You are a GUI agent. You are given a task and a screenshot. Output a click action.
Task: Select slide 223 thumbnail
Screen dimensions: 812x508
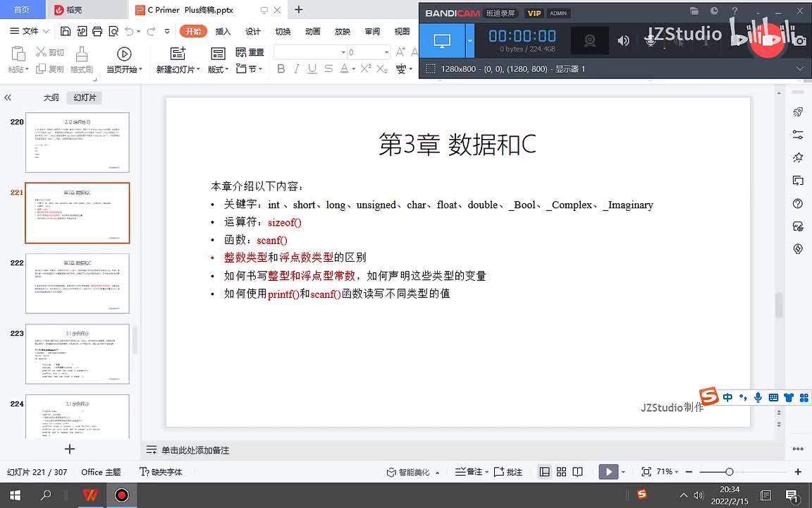click(x=77, y=353)
